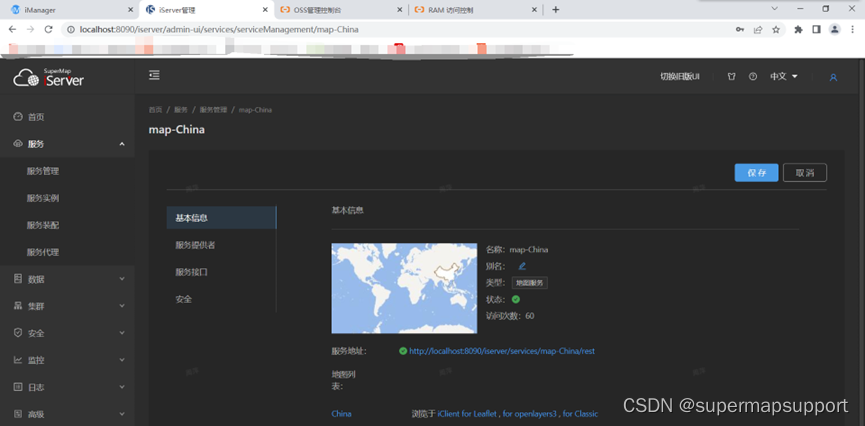This screenshot has height=426, width=865.
Task: Click the advanced icon beside 高级
Action: point(18,414)
